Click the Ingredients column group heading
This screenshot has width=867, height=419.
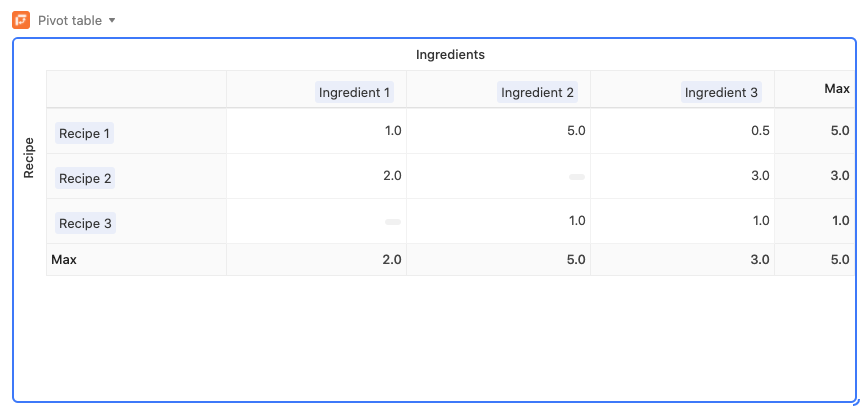(x=450, y=54)
